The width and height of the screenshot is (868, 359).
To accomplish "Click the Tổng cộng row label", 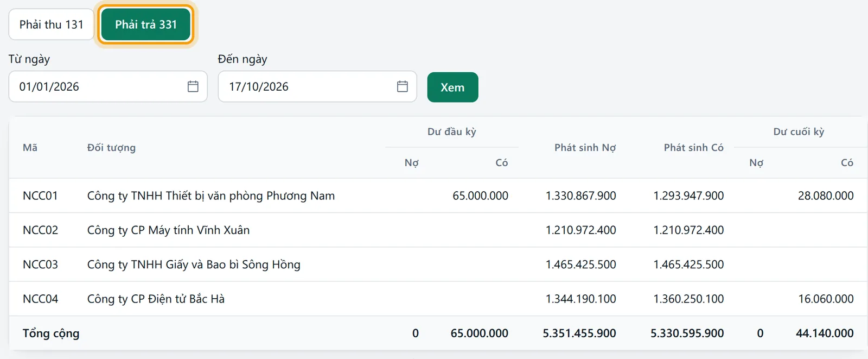I will coord(51,333).
